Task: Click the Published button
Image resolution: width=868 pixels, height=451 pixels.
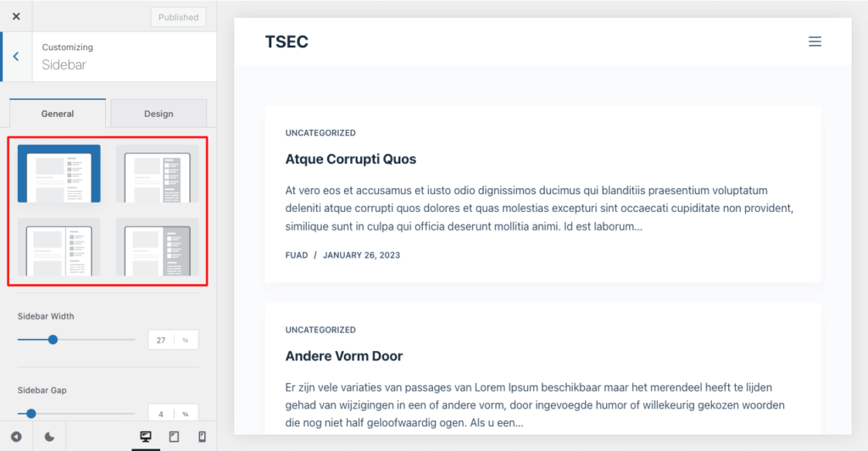Action: [178, 17]
